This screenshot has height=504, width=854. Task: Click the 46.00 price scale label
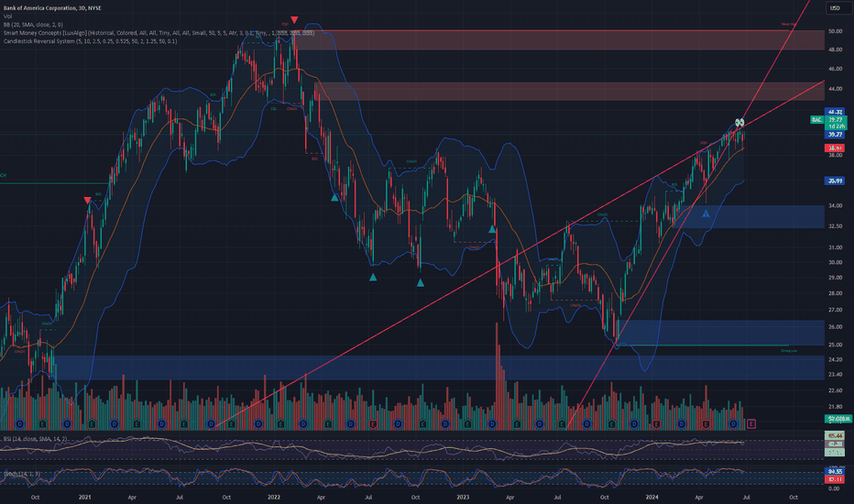(835, 70)
